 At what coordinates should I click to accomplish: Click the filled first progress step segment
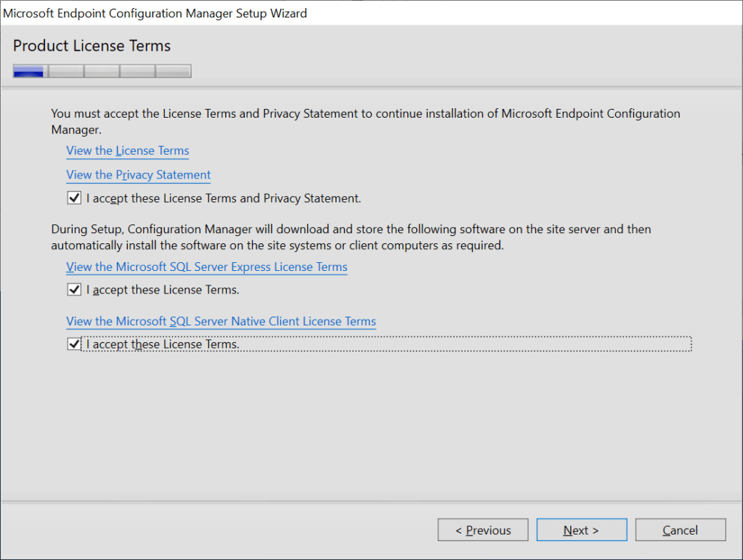tap(29, 71)
